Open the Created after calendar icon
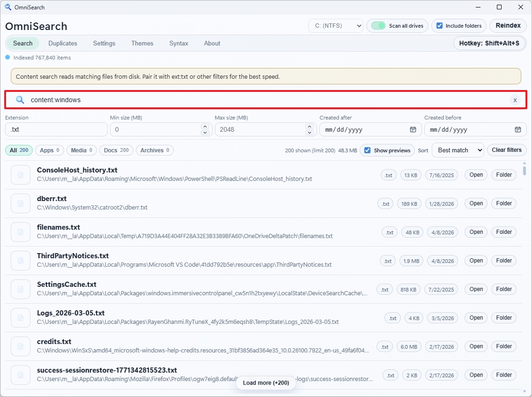 tap(413, 129)
